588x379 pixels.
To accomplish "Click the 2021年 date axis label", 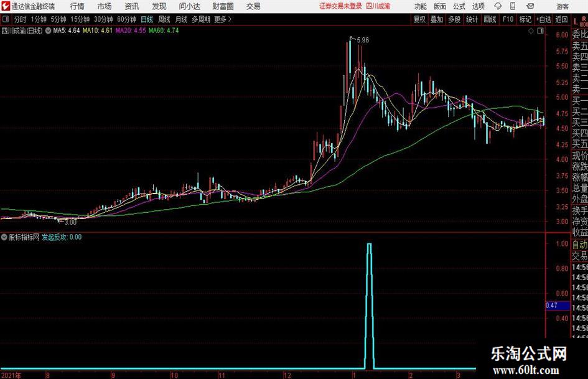I will coord(12,375).
